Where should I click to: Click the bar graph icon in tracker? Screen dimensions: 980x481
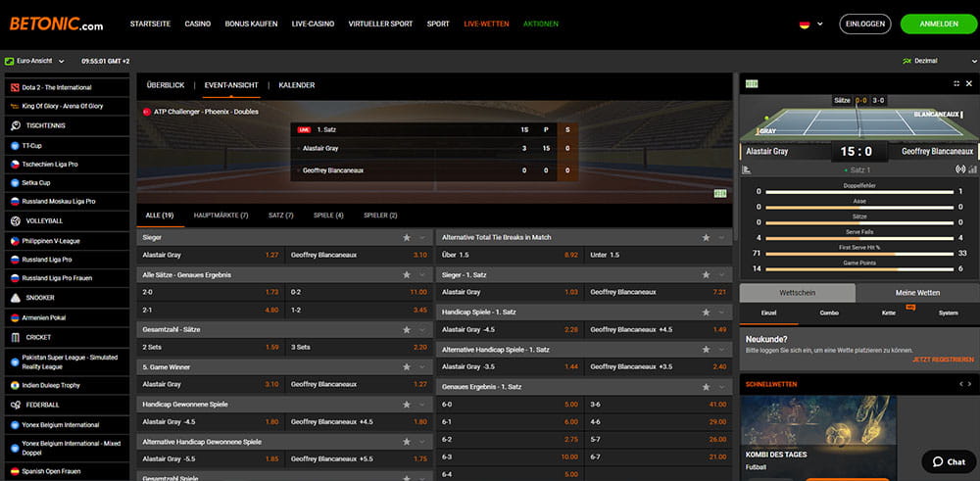(x=972, y=169)
